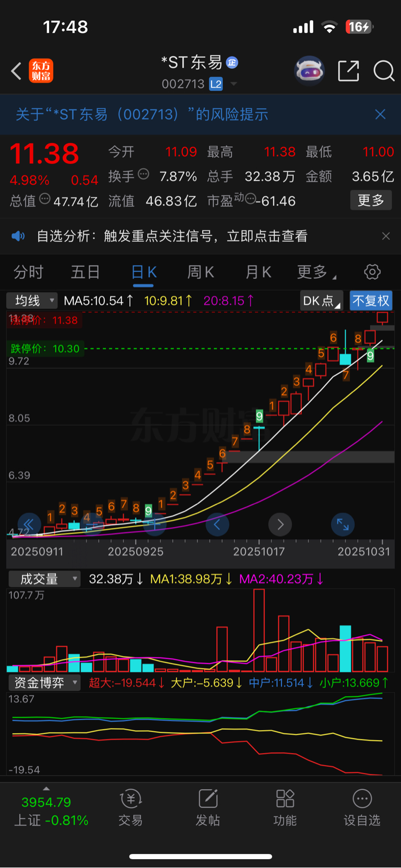Open the 均线 indicator dropdown

click(31, 301)
